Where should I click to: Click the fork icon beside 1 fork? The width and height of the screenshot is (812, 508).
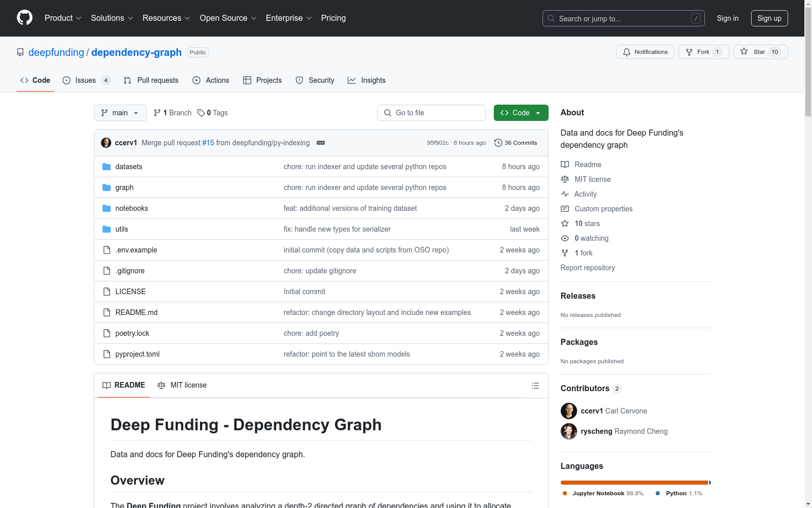coord(565,253)
